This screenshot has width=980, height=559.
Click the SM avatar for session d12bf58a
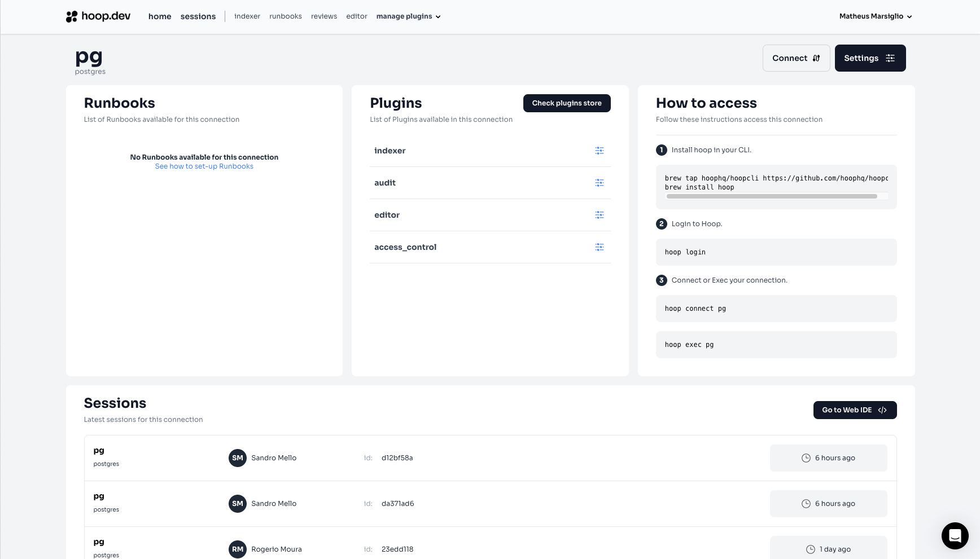(x=238, y=458)
